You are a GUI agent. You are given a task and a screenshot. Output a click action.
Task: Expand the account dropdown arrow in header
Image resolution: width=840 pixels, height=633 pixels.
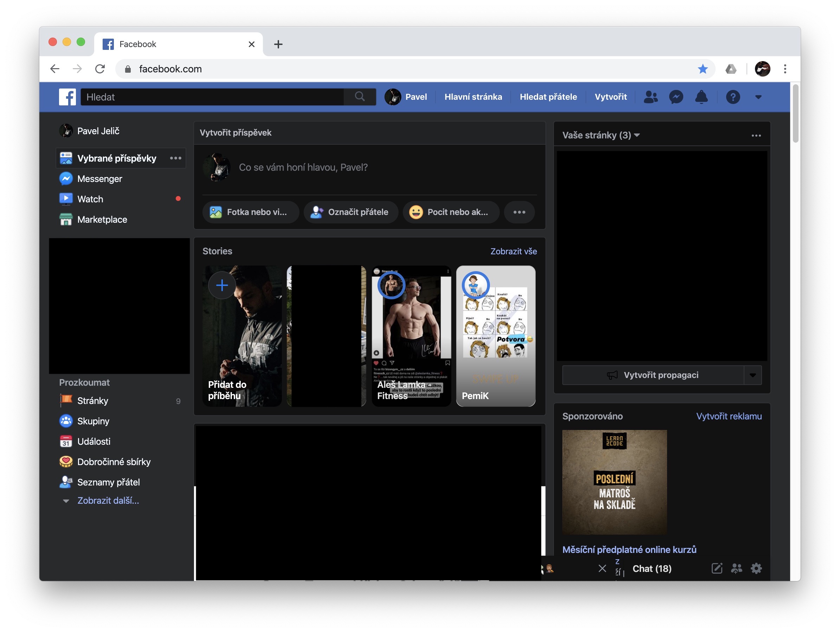[x=758, y=97]
